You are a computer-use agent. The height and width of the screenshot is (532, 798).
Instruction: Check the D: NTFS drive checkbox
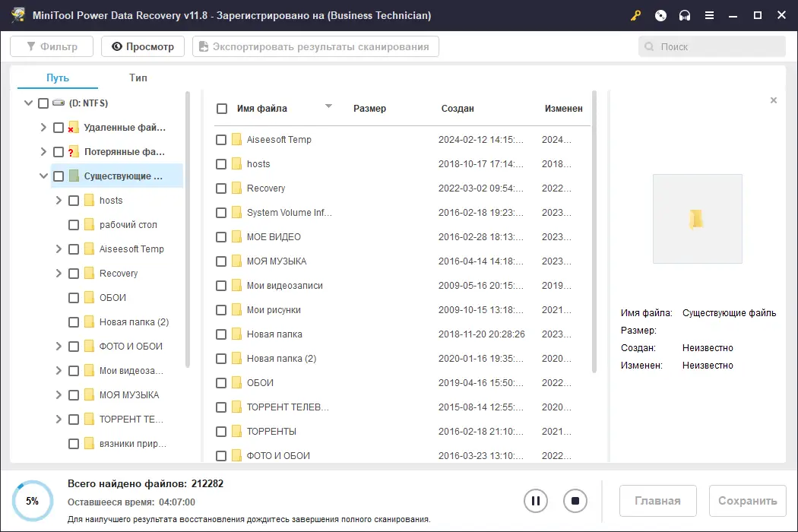tap(43, 103)
